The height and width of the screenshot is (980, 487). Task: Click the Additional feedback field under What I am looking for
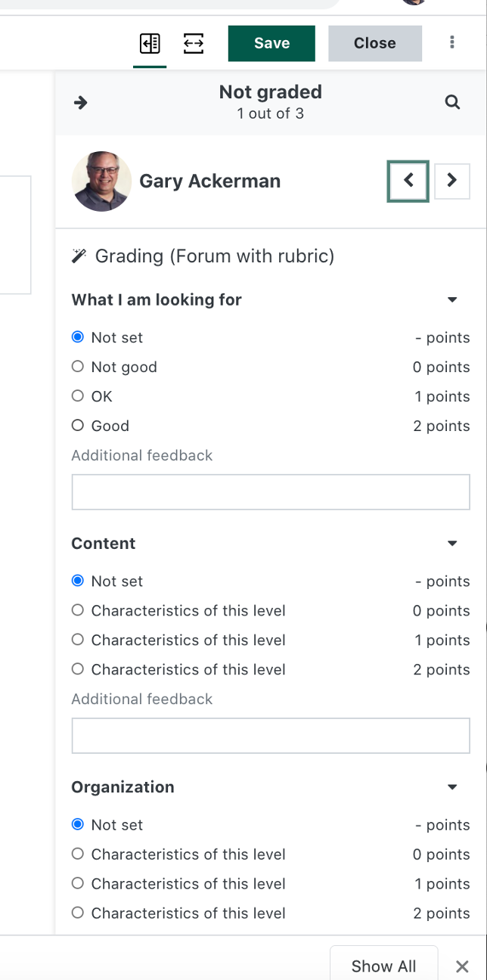click(x=271, y=492)
